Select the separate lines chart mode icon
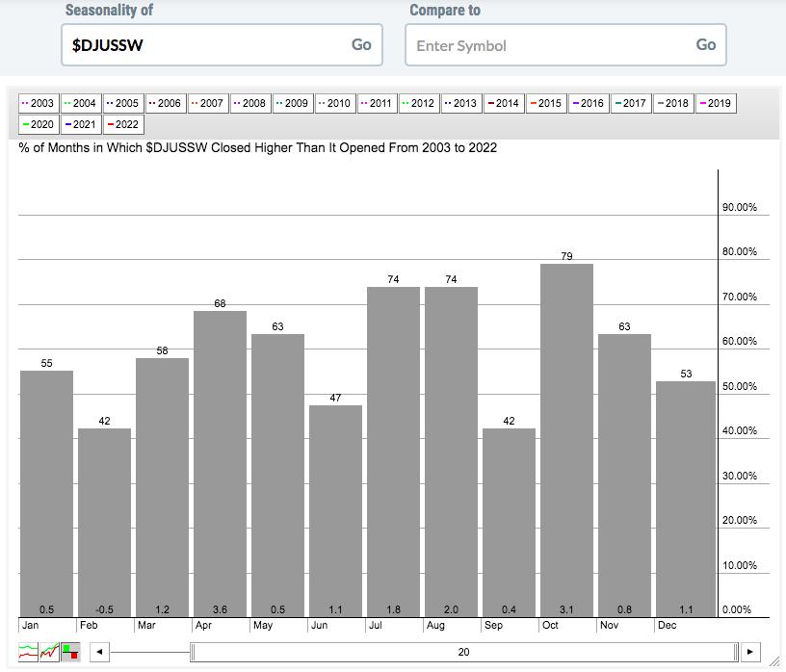 pyautogui.click(x=28, y=652)
